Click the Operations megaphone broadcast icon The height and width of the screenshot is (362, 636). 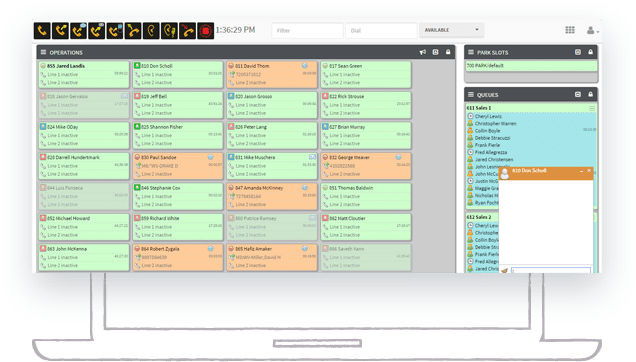423,52
